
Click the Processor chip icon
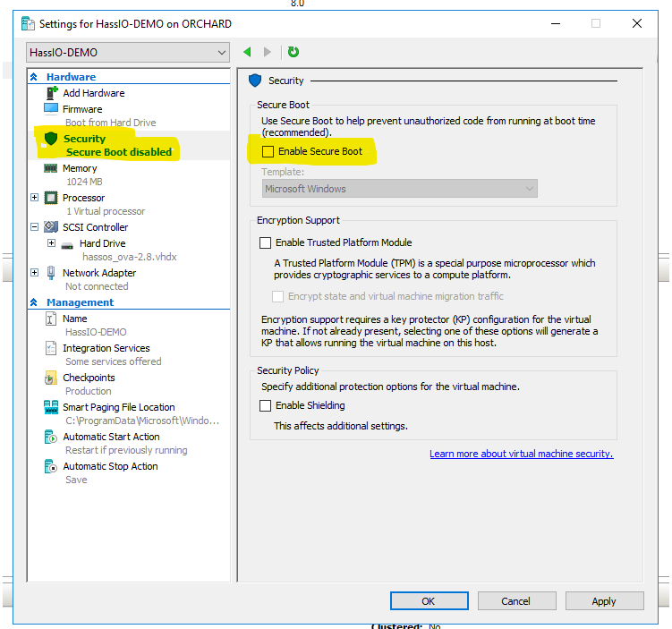[x=51, y=198]
